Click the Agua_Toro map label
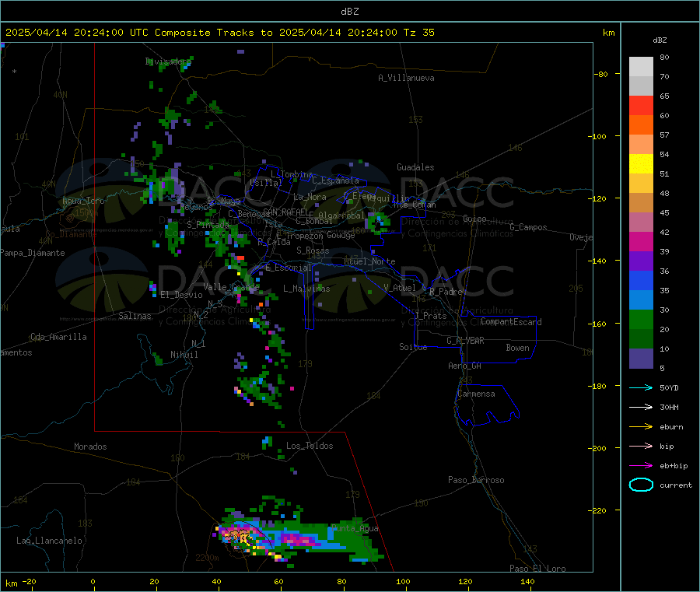This screenshot has height=592, width=700. (83, 201)
